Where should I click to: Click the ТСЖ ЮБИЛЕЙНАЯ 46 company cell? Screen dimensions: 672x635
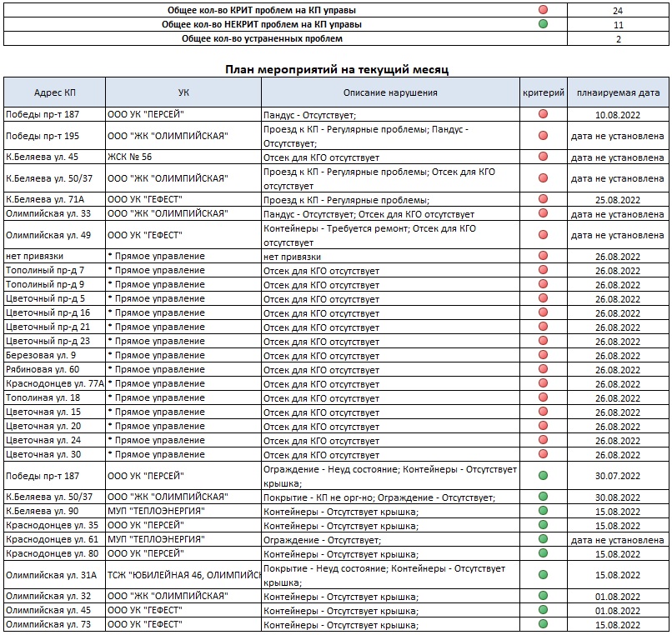[183, 575]
